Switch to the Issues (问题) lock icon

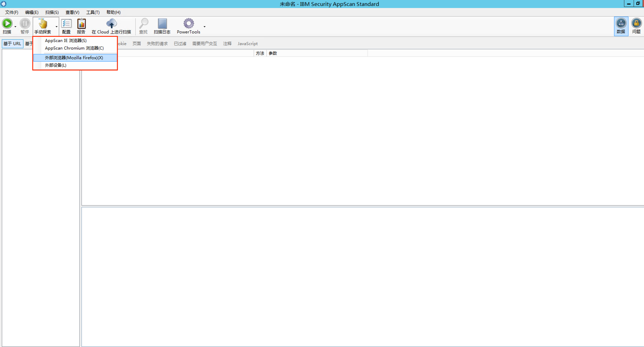[636, 23]
